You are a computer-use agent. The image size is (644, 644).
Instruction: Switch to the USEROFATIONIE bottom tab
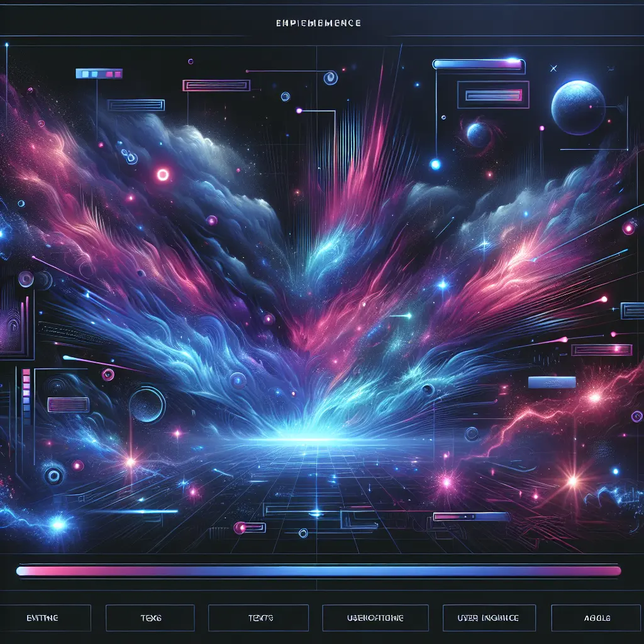[374, 618]
